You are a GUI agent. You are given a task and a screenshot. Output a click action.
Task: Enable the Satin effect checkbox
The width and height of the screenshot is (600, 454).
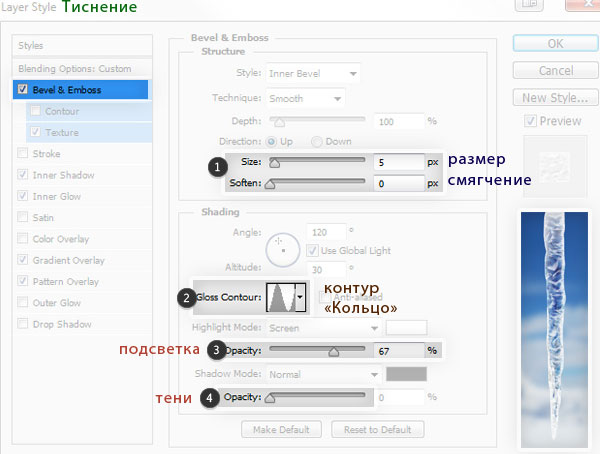tap(23, 217)
